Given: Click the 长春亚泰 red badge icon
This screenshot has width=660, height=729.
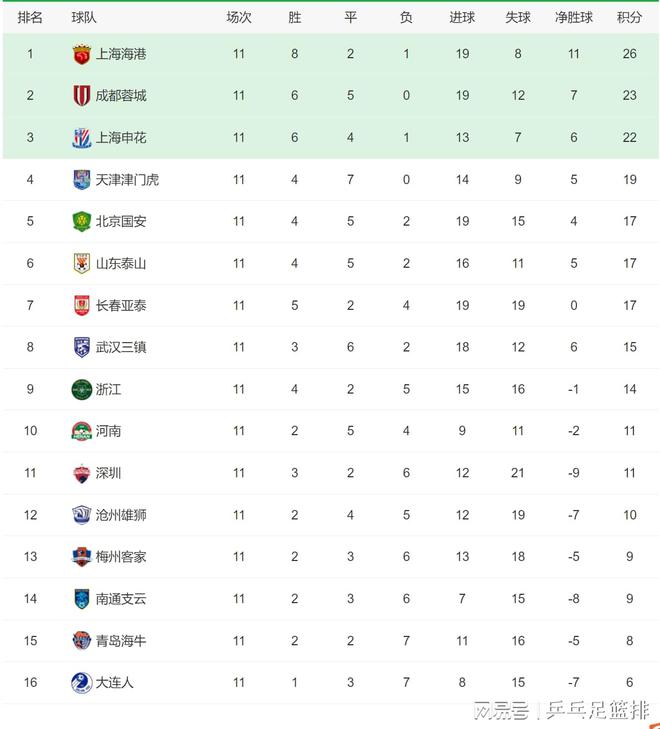Looking at the screenshot, I should [x=81, y=305].
